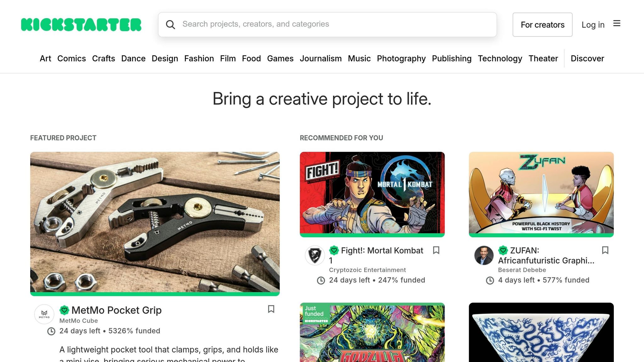Toggle the bookmark to save MetMo Pocket Grip
Image resolution: width=644 pixels, height=362 pixels.
click(271, 310)
